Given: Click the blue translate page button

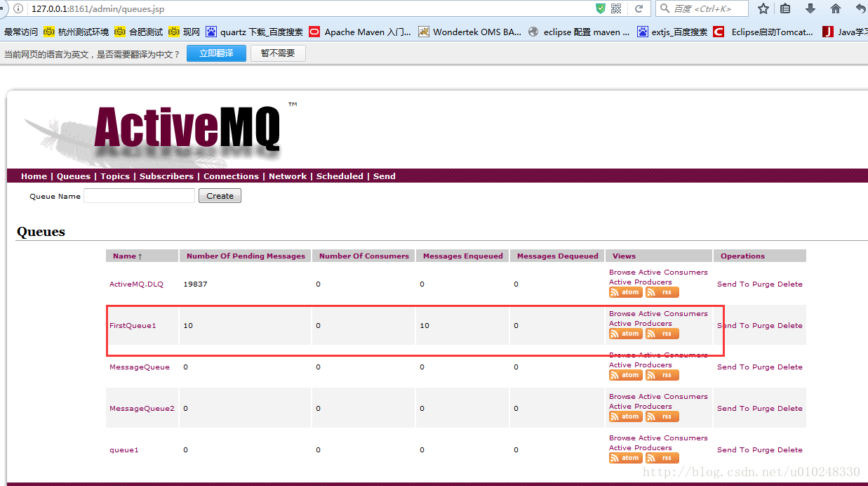Looking at the screenshot, I should 216,53.
